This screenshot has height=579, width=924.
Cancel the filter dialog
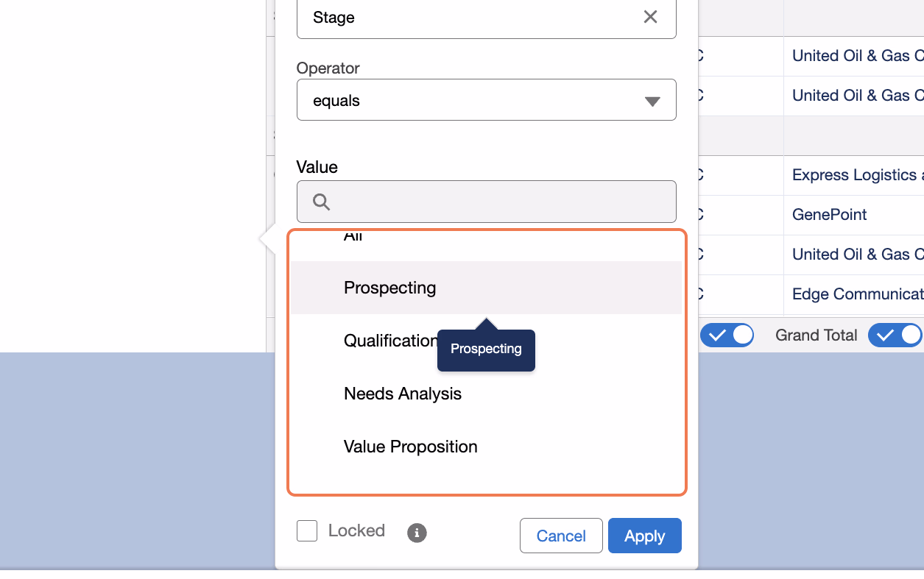[561, 536]
